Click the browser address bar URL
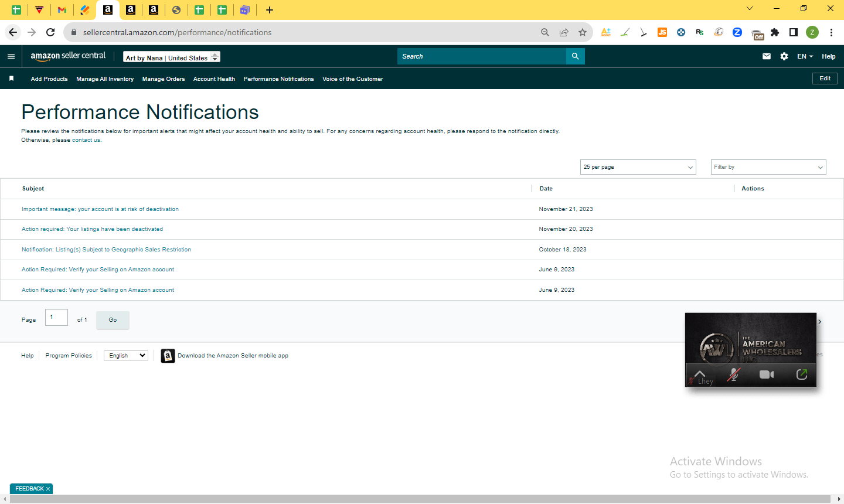 pos(177,32)
